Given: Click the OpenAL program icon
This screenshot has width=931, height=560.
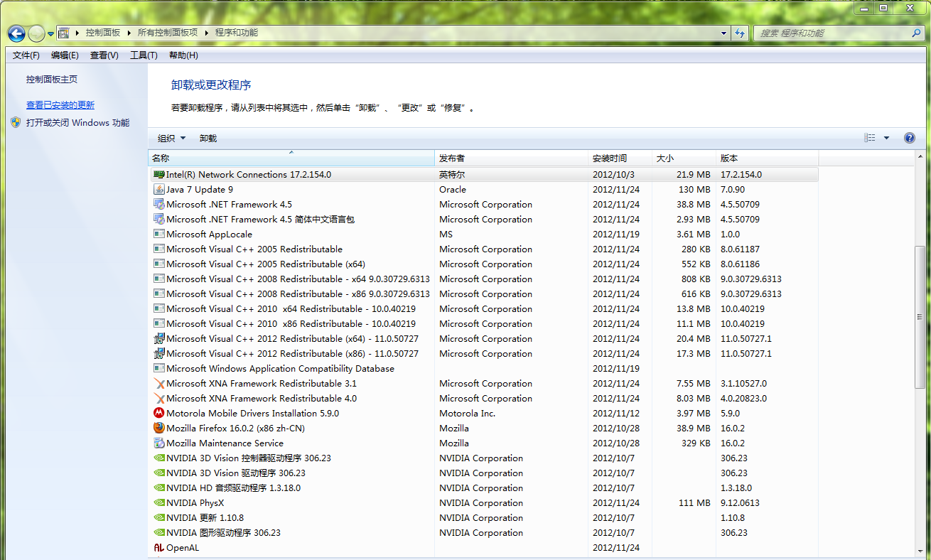Looking at the screenshot, I should (159, 548).
